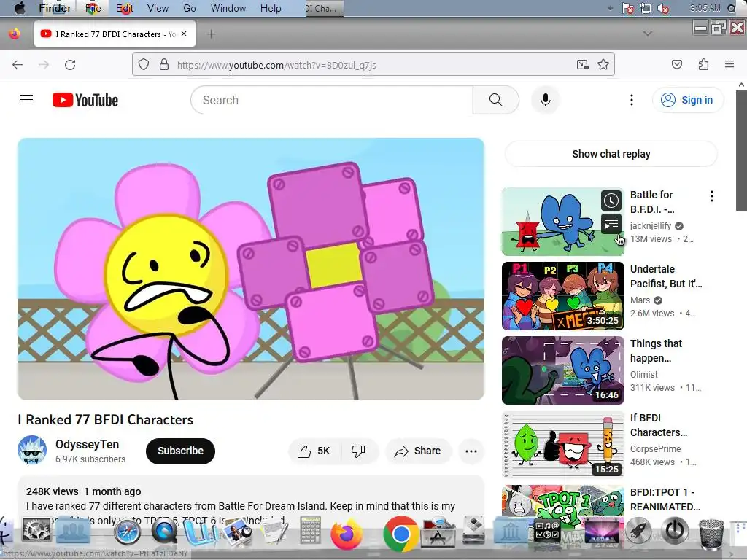Click Sign in button

(688, 100)
